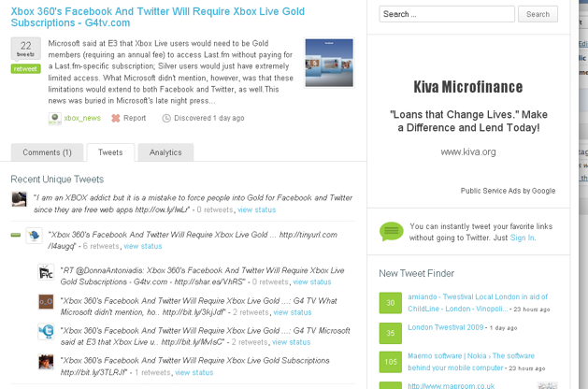
Task: View status of the bit.ly/3kjJdf tweet
Action: click(x=293, y=312)
